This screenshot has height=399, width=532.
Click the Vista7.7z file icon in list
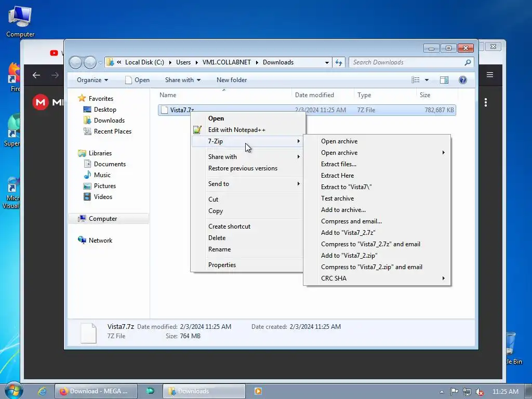coord(164,110)
